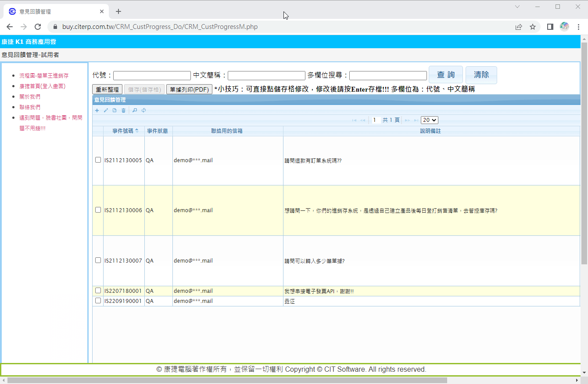588x384 pixels.
Task: Click the 多欄位搜尋 input field
Action: point(388,75)
